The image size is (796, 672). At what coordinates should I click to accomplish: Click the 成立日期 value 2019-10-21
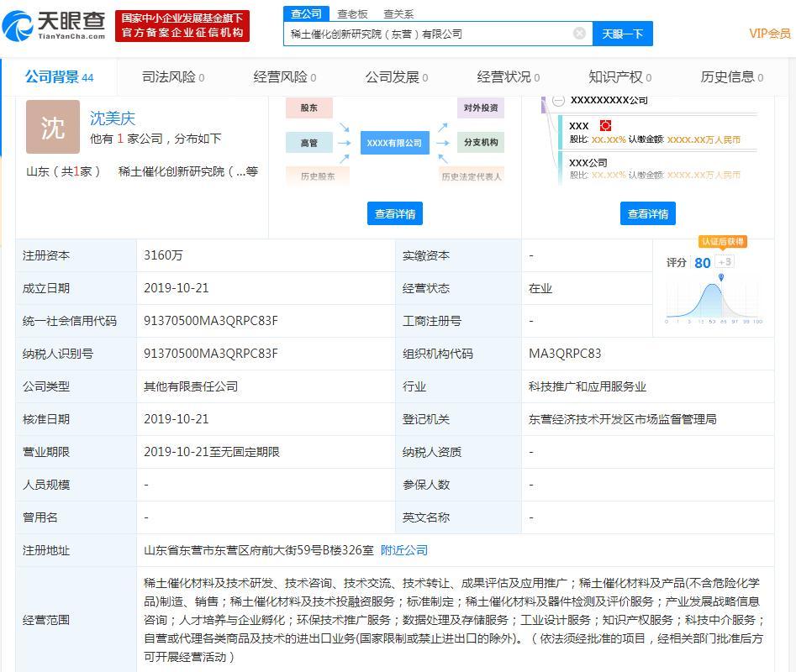[x=177, y=288]
